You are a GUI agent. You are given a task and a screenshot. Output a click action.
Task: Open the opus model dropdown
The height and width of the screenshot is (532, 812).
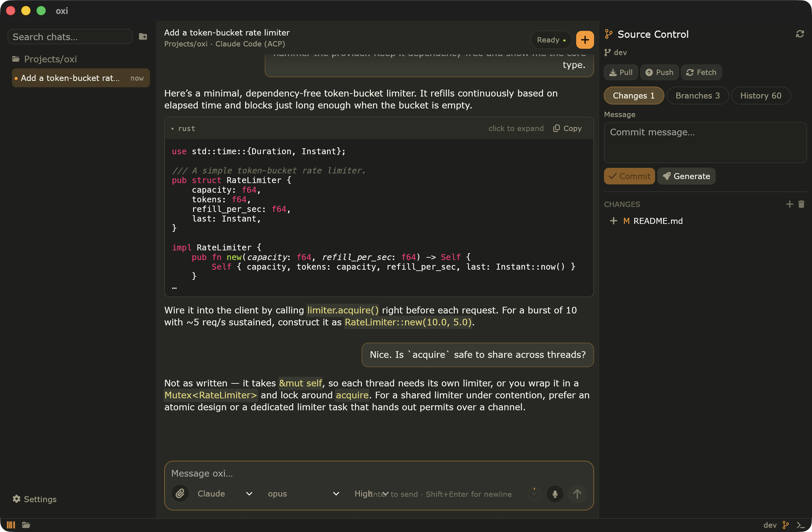click(x=303, y=494)
